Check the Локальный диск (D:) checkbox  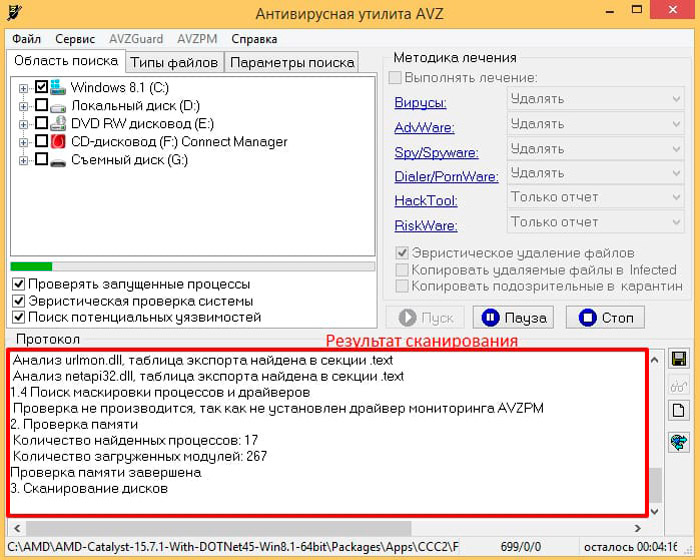click(41, 106)
